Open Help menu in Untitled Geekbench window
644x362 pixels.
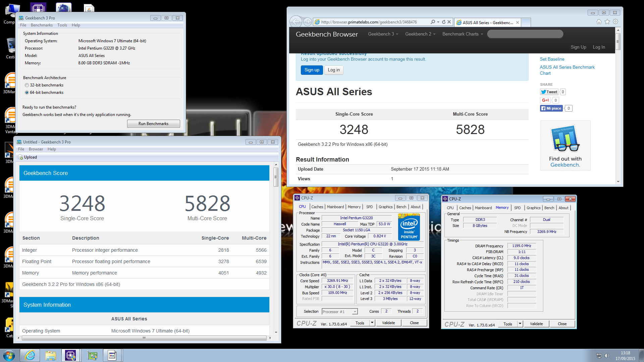point(52,149)
